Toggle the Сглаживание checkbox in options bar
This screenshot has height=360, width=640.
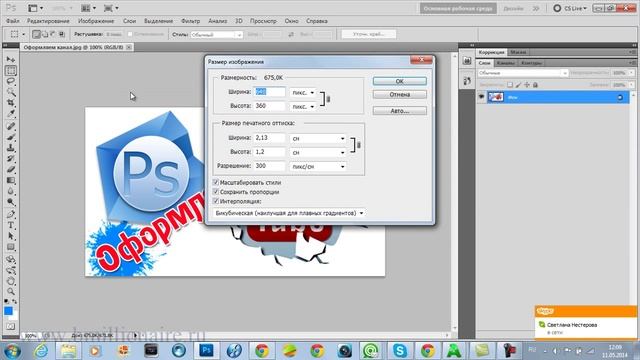point(130,34)
